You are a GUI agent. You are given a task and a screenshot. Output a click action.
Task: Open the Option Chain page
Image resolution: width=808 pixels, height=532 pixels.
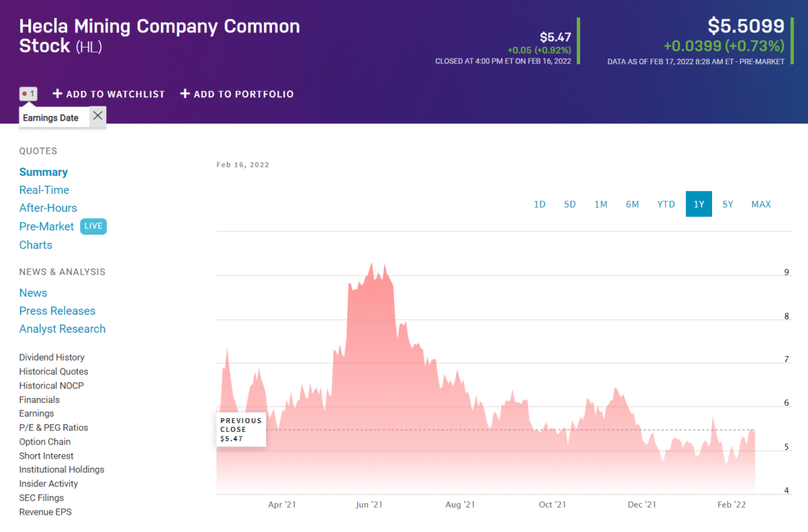tap(44, 441)
